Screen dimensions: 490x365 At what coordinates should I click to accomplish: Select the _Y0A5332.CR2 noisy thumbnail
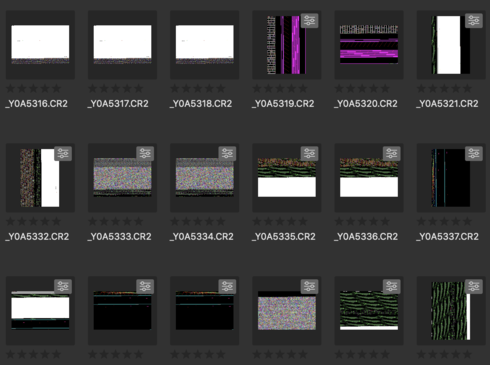pos(40,178)
